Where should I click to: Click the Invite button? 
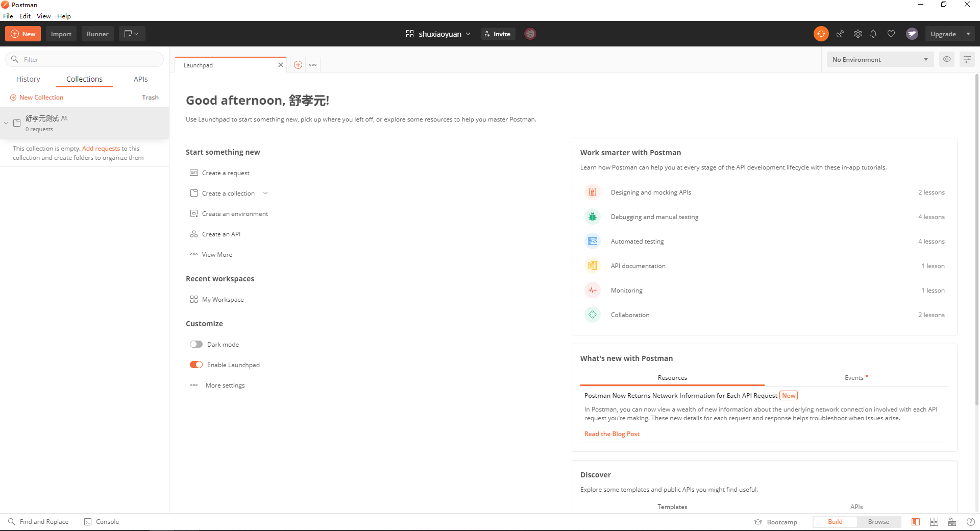click(498, 34)
